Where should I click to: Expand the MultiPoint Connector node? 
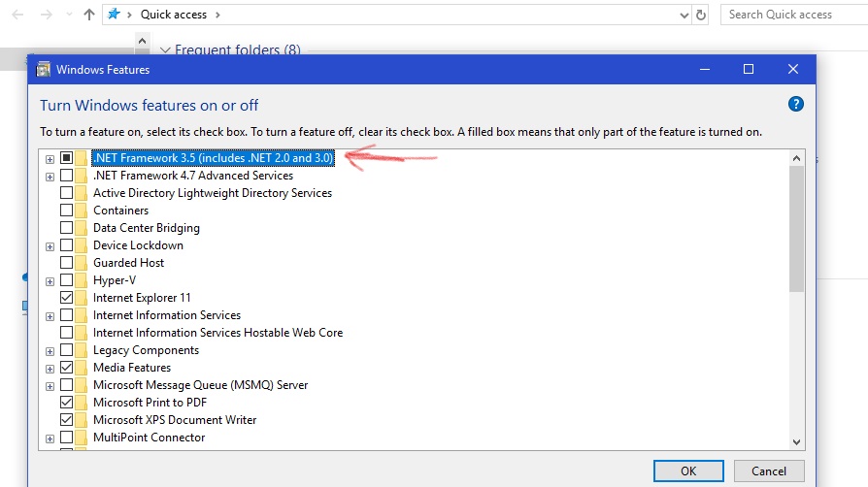(50, 438)
